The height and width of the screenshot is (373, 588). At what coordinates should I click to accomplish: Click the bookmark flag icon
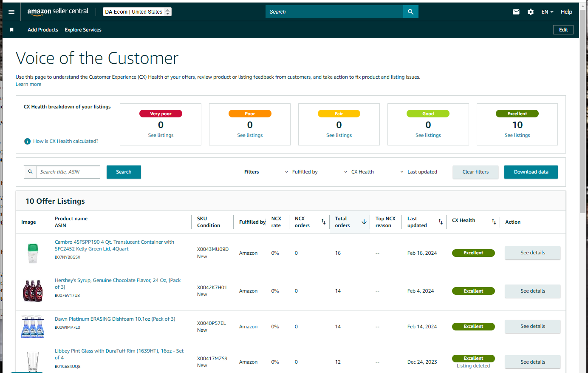[12, 30]
